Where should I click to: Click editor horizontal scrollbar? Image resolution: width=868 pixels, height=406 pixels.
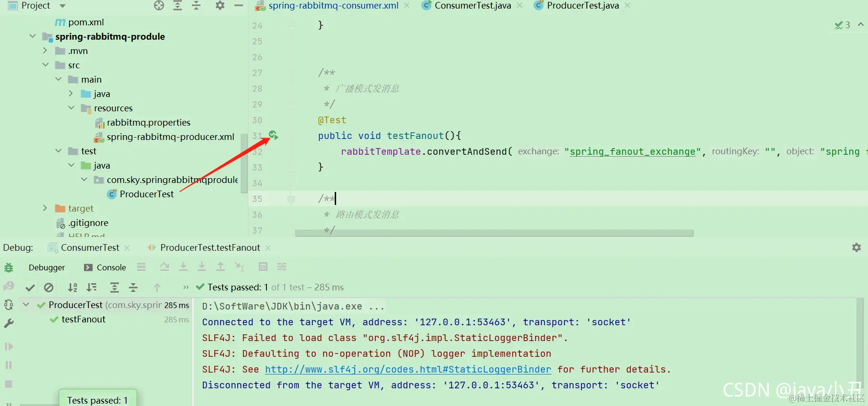(494, 233)
